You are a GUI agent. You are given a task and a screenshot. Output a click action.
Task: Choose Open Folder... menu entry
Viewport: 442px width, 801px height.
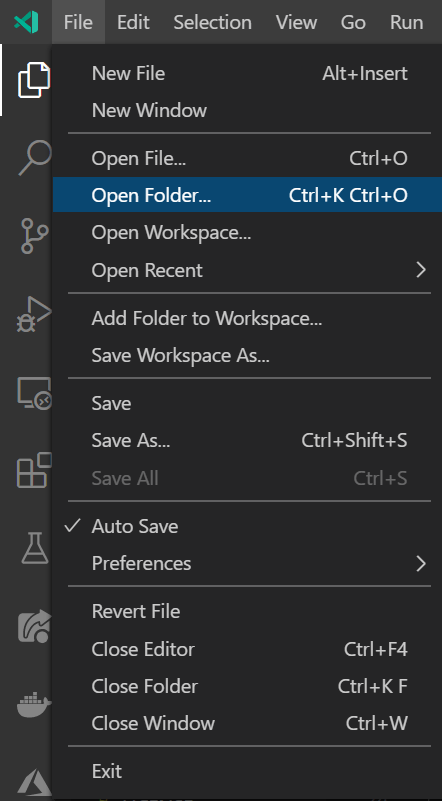click(247, 195)
